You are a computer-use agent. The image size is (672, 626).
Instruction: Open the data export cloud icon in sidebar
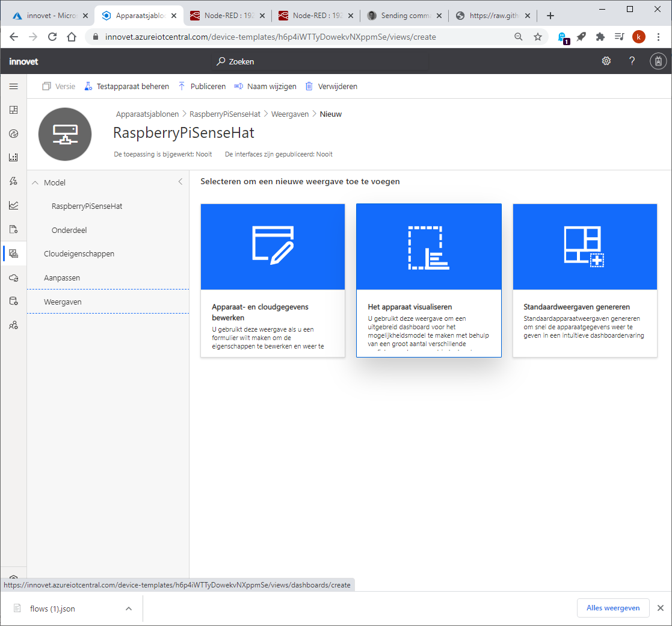tap(13, 278)
